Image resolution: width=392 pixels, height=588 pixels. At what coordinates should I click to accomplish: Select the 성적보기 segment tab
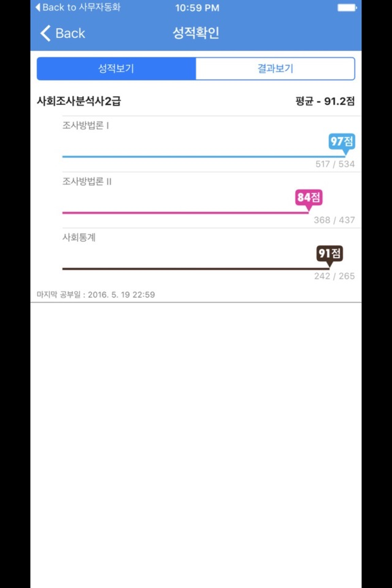coord(116,69)
